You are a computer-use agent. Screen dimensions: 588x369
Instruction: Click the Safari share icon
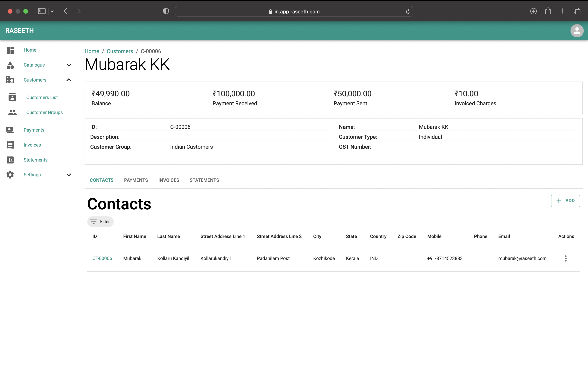[548, 11]
